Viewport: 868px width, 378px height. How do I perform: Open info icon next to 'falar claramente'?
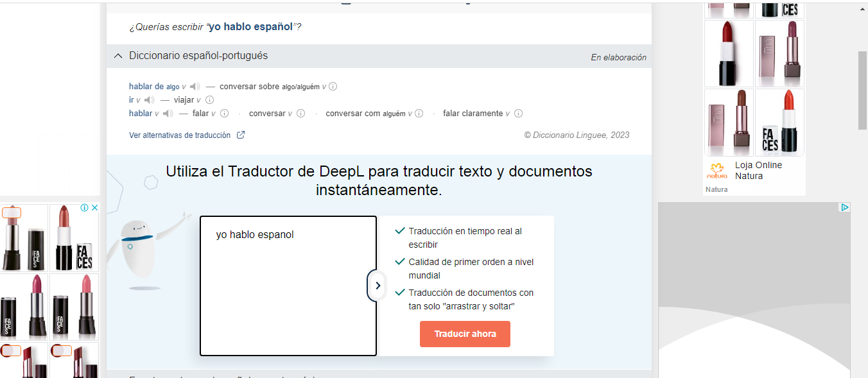pyautogui.click(x=518, y=114)
